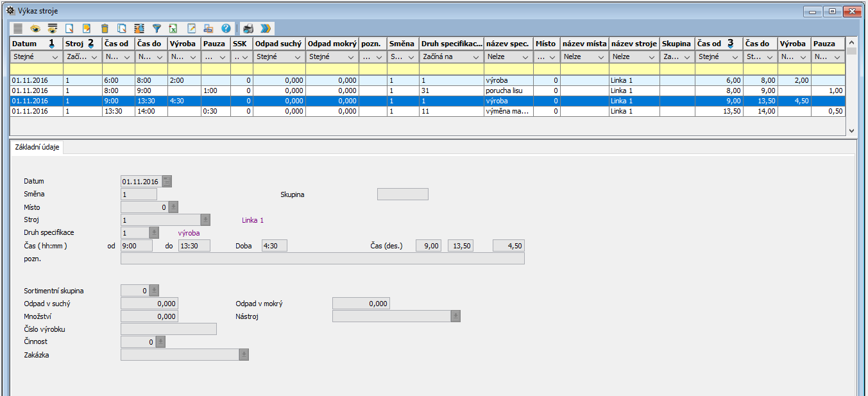
Task: Click the printer icon
Action: (x=248, y=28)
